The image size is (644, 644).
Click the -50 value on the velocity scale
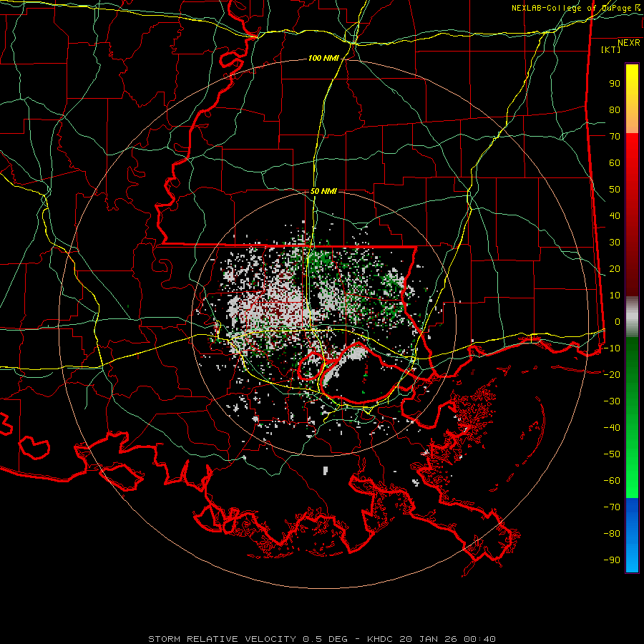(612, 454)
